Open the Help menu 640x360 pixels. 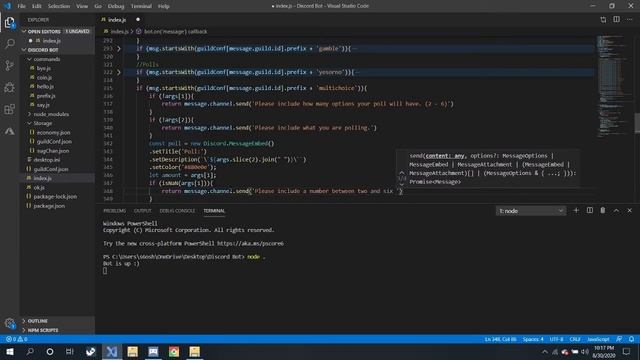164,6
